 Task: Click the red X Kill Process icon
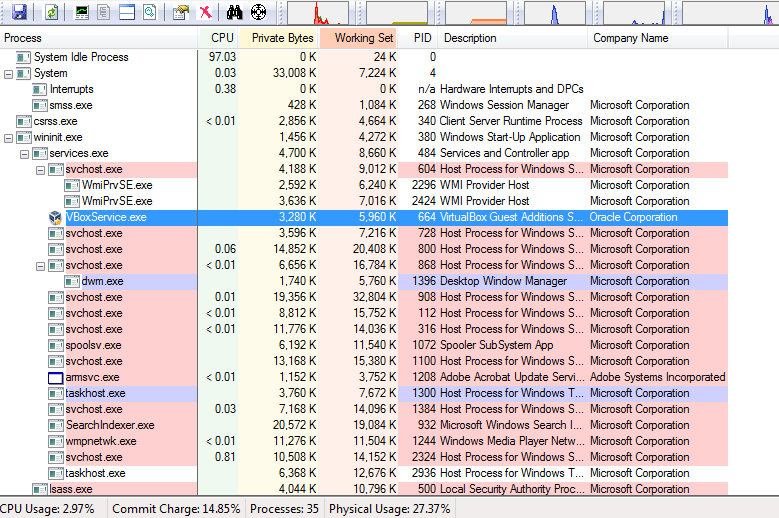pyautogui.click(x=204, y=12)
